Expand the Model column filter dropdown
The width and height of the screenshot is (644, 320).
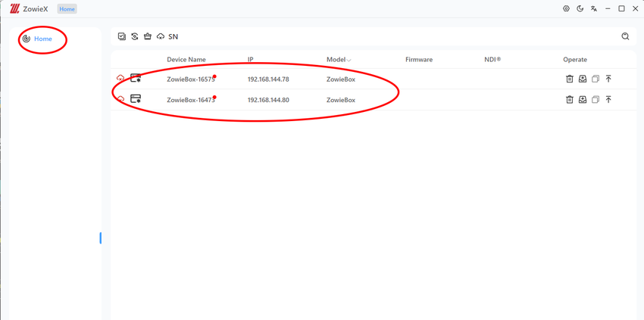pyautogui.click(x=349, y=60)
